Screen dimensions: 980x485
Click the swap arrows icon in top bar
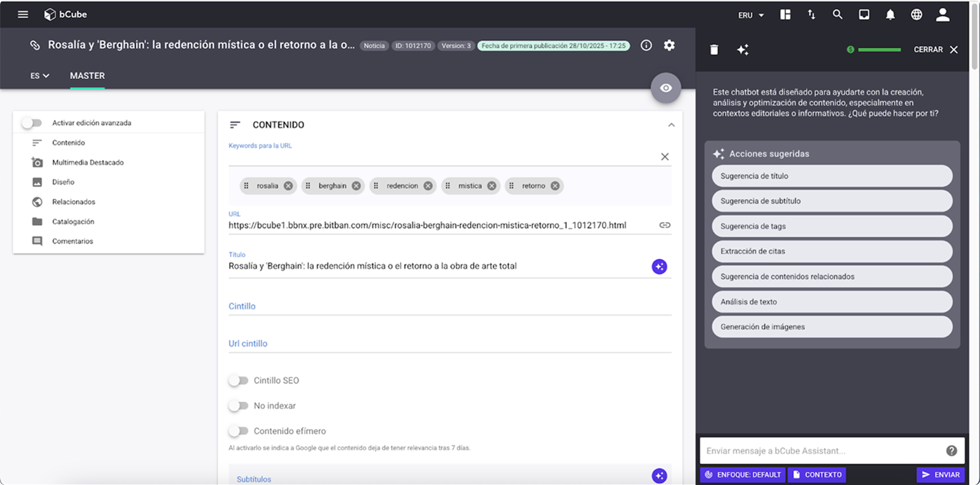click(811, 14)
